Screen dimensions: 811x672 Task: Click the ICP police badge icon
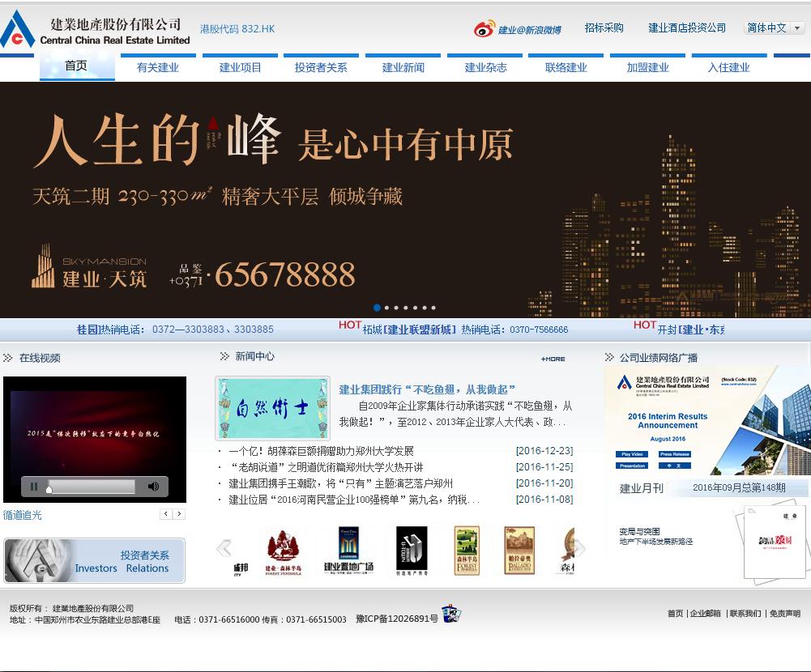pyautogui.click(x=451, y=613)
